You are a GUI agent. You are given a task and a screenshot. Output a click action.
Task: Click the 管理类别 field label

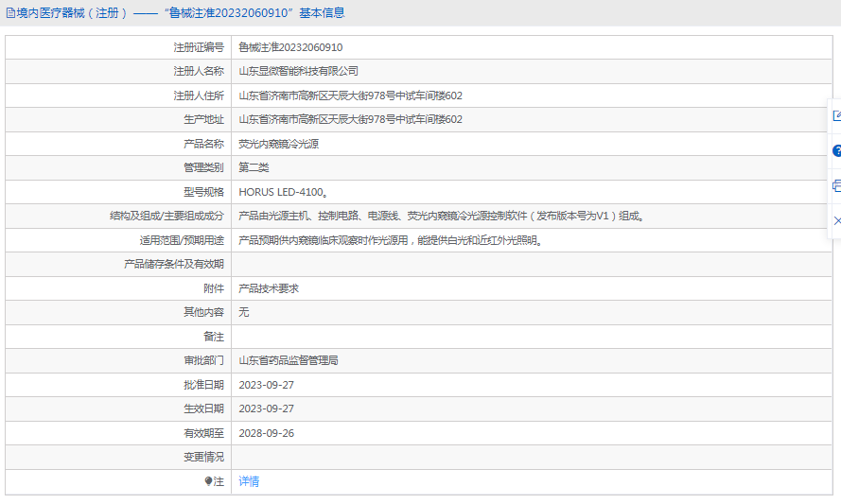(203, 167)
